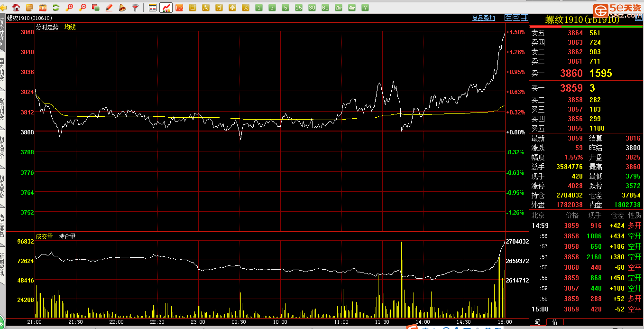644x329 pixels.
Task: Click the 螺纹1910(rb1910) quote panel heading
Action: [582, 19]
